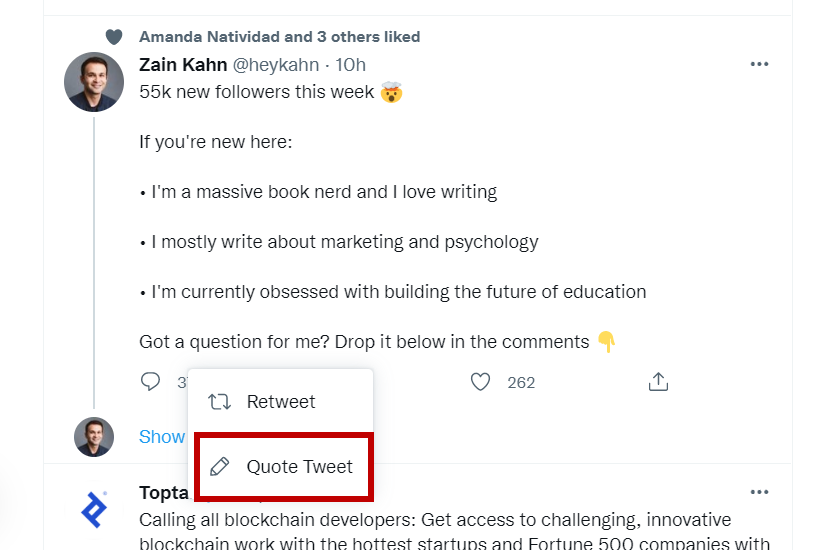Expand the thread via the "Show" link
828x550 pixels.
click(x=162, y=437)
